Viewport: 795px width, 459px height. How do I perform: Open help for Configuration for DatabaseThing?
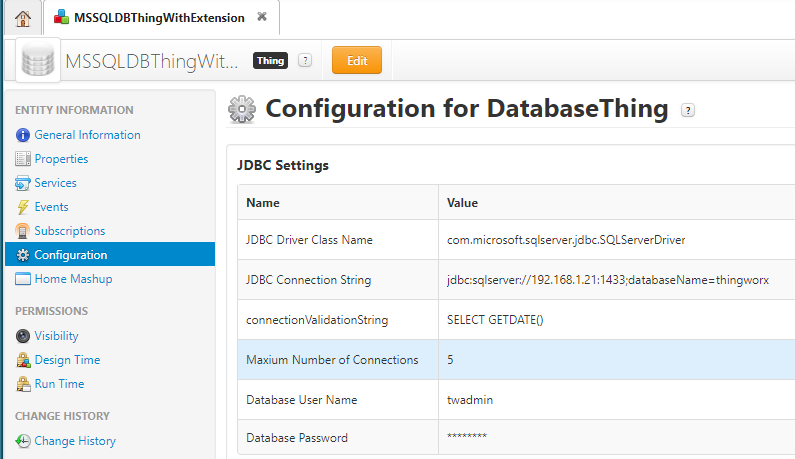[x=688, y=110]
